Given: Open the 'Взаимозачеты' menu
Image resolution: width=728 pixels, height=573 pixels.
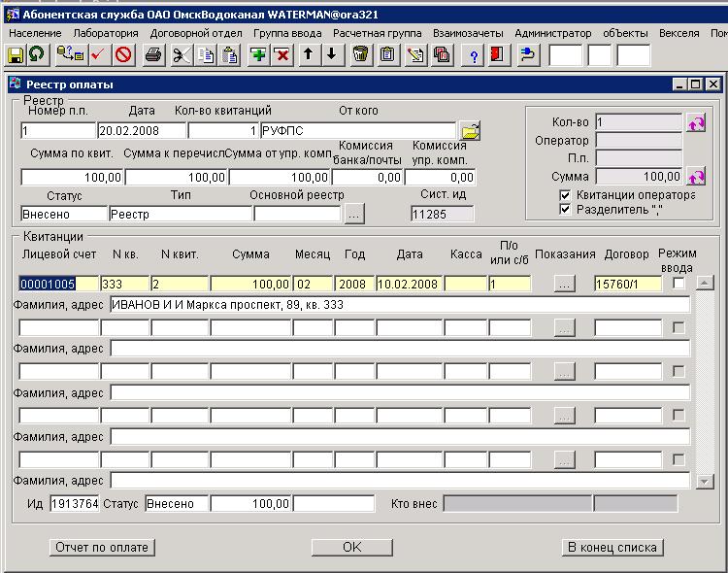Looking at the screenshot, I should tap(468, 33).
